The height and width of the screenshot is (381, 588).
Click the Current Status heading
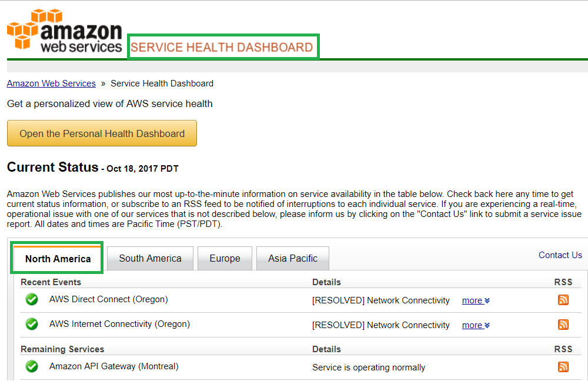pos(52,167)
